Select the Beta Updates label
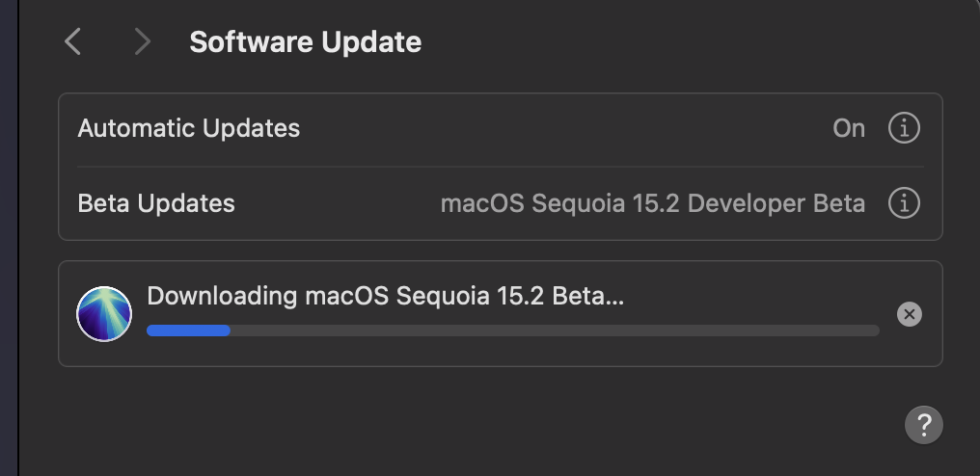Viewport: 980px width, 476px height. (156, 203)
